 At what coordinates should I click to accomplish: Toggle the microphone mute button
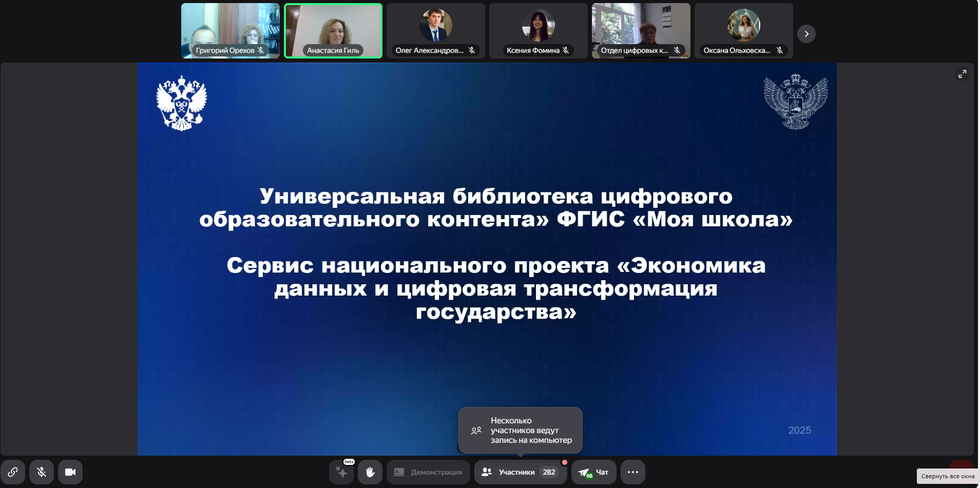(42, 472)
